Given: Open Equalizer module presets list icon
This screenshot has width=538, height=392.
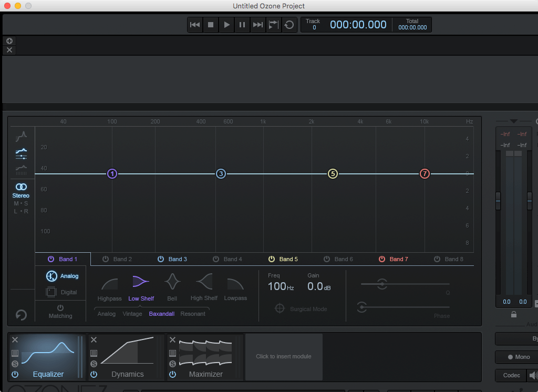Looking at the screenshot, I should (15, 353).
